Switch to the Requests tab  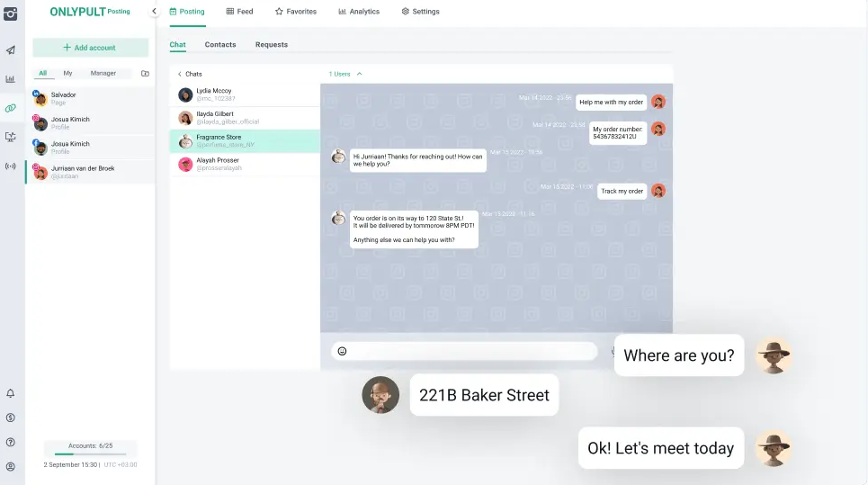(272, 44)
